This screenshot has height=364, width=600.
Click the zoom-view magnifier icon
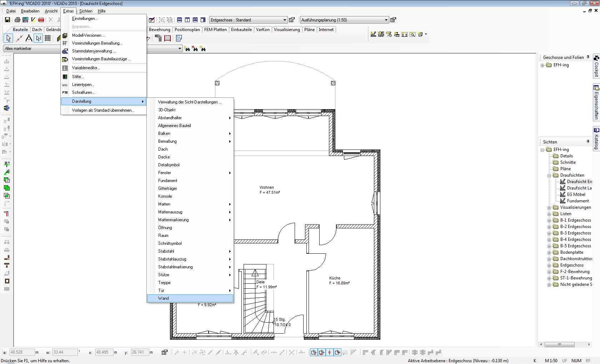click(412, 34)
